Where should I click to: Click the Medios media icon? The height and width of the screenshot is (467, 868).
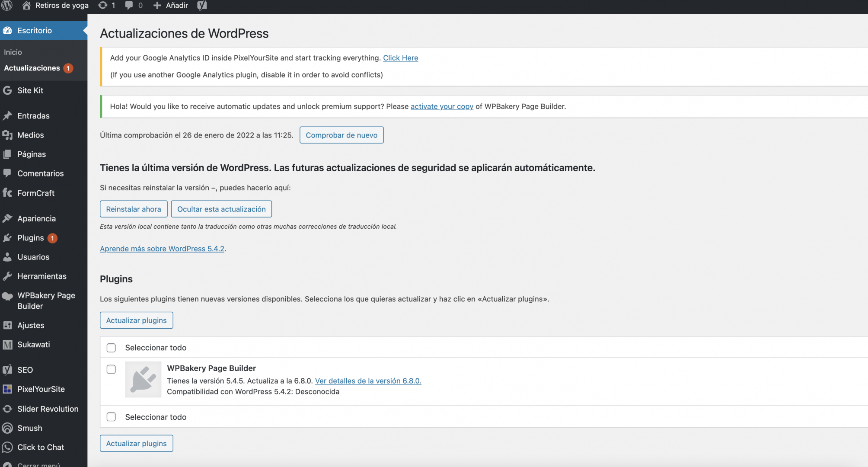point(7,135)
